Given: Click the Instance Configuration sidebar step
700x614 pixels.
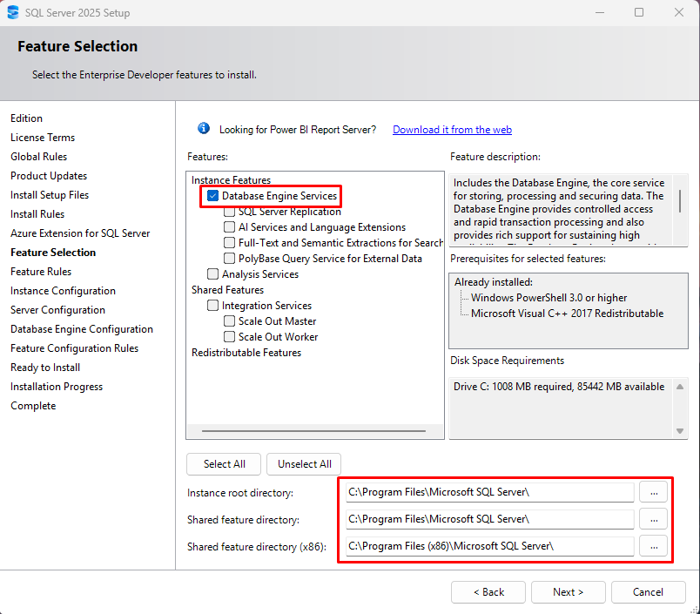Looking at the screenshot, I should pos(63,291).
